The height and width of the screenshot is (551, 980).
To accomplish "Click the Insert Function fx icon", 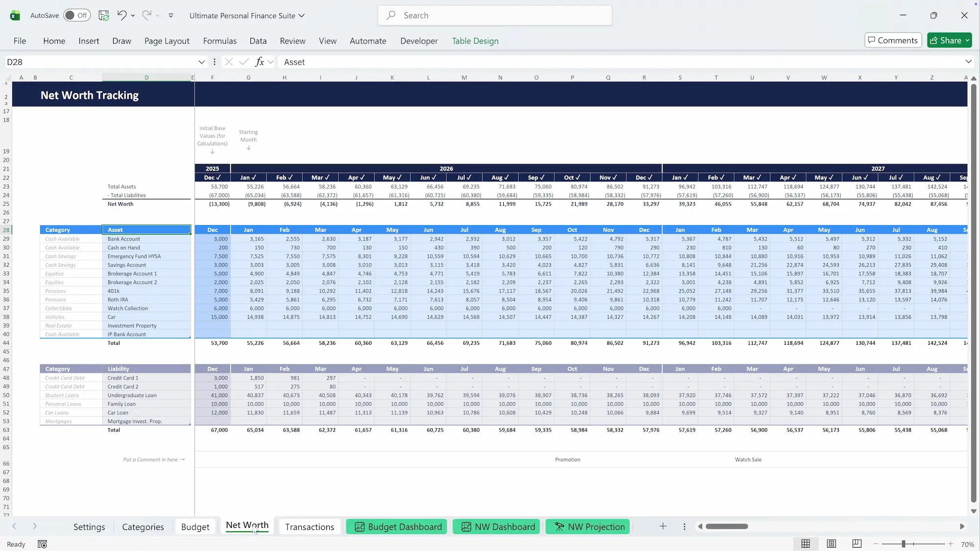I will point(259,62).
